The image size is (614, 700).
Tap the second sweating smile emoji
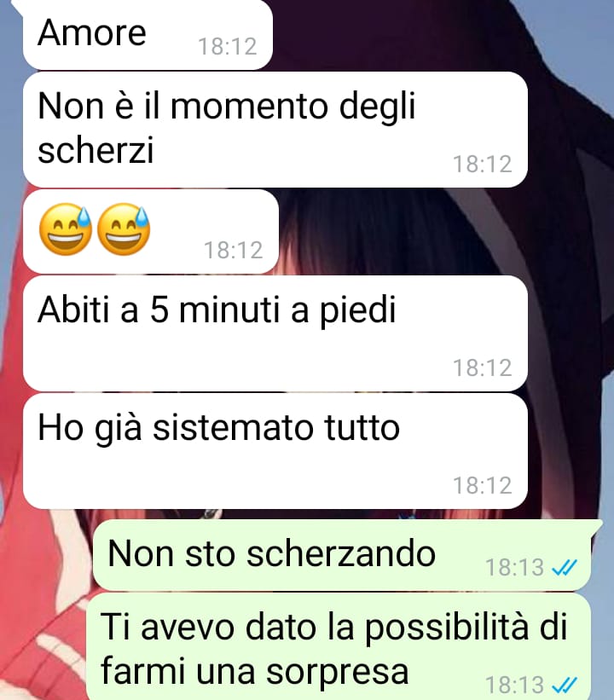point(124,229)
